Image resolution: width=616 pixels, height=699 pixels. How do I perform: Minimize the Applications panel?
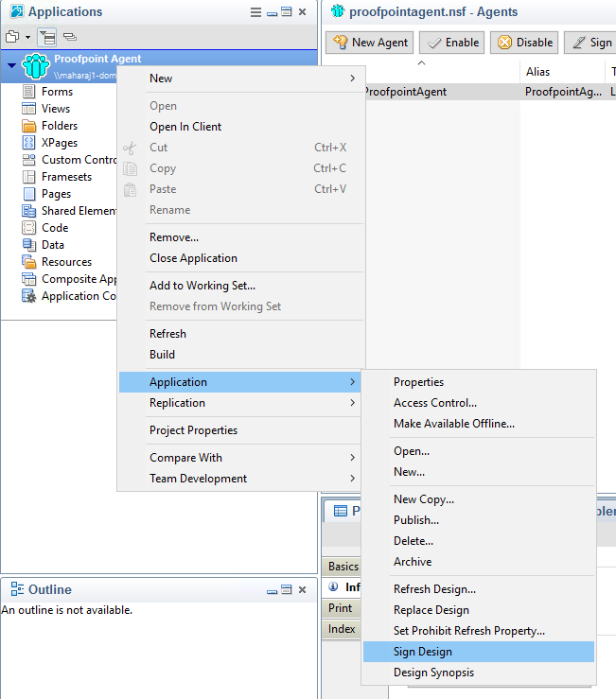[273, 13]
